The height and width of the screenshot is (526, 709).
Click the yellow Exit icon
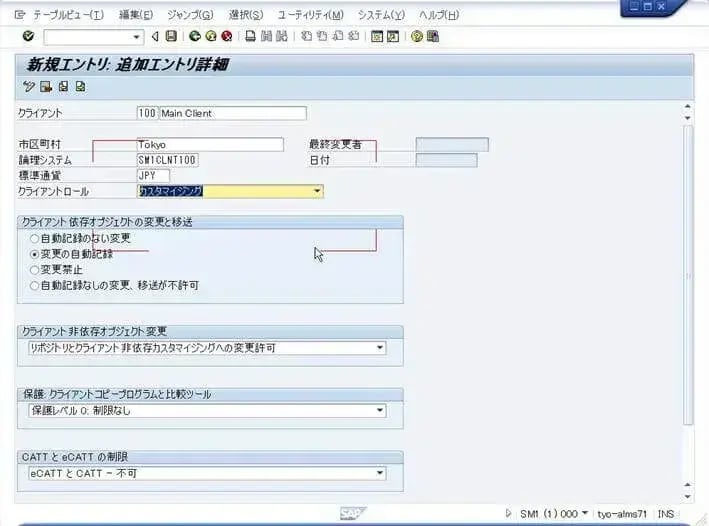coord(211,36)
